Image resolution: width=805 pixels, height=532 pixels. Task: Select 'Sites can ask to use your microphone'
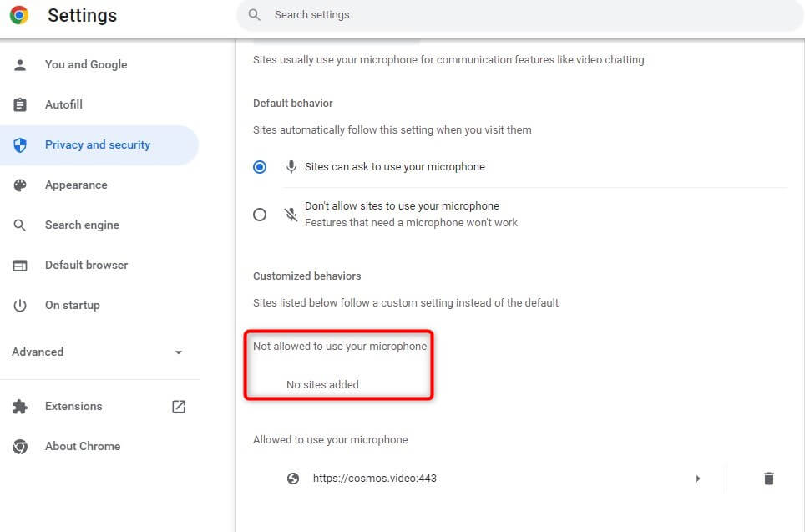[260, 167]
